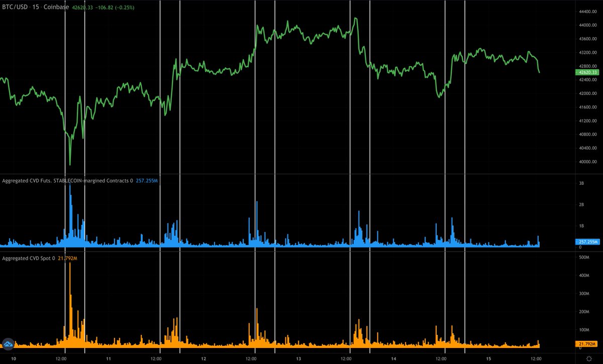Viewport: 603px width, 364px height.
Task: Click the 2B futures volume axis label
Action: pyautogui.click(x=580, y=204)
